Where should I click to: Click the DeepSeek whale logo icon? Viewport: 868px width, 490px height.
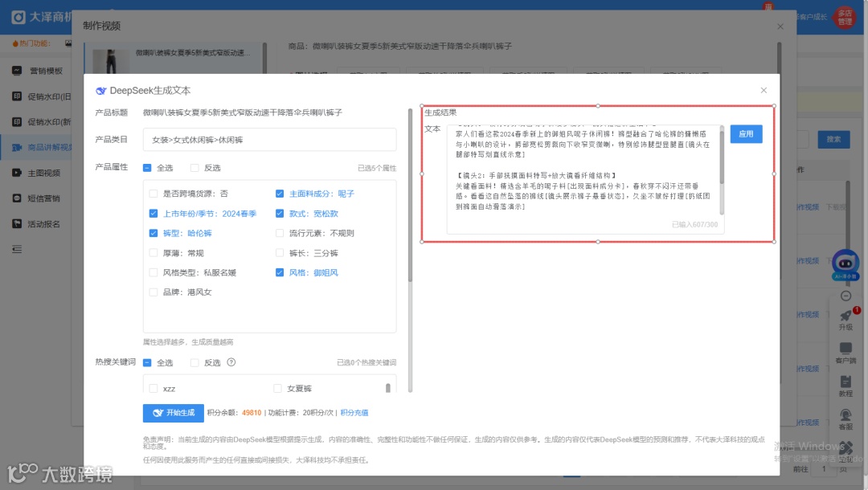point(100,91)
